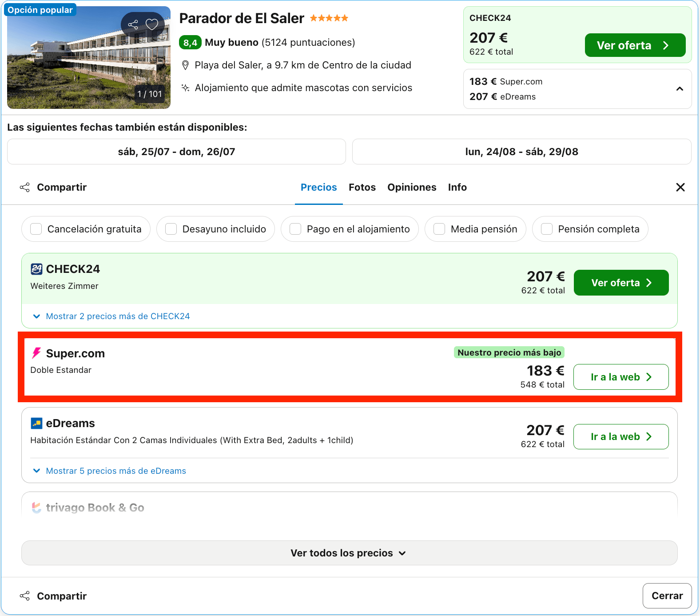Click share icon in bottom Compartir bar

pos(25,596)
